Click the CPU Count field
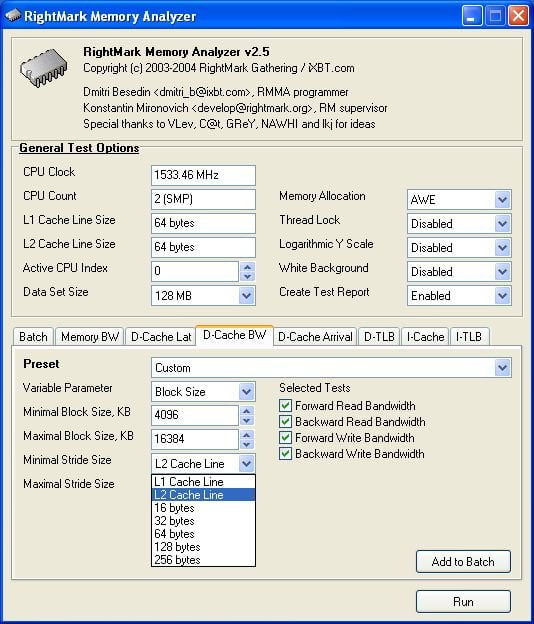The image size is (534, 624). click(203, 199)
